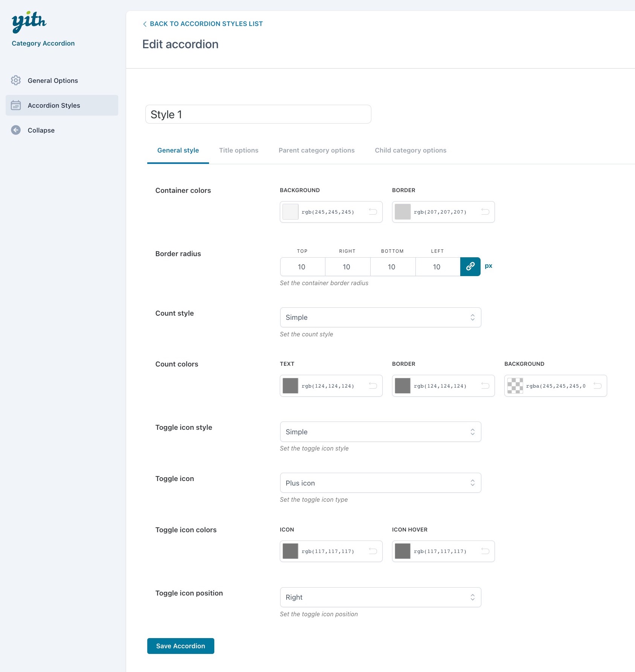The height and width of the screenshot is (672, 635).
Task: Click the General Options gear icon
Action: click(16, 80)
